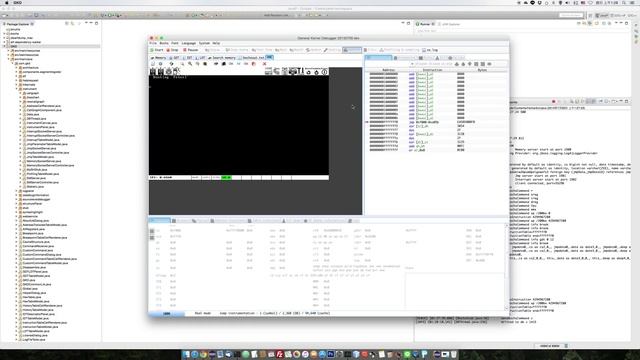The height and width of the screenshot is (360, 640).
Task: Switch to the Search memory tab
Action: coord(222,58)
